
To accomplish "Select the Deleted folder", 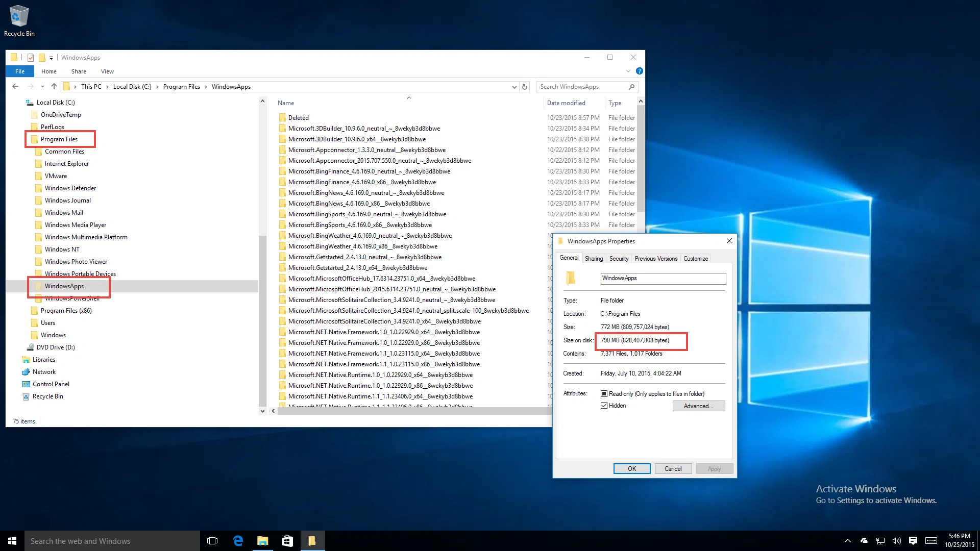I will (x=299, y=118).
